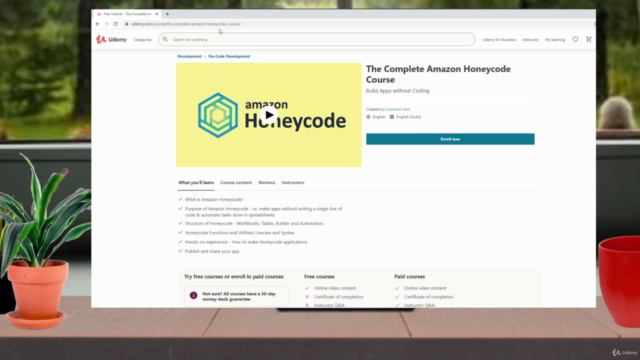Click the course title heading
Image resolution: width=640 pixels, height=360 pixels.
[438, 74]
